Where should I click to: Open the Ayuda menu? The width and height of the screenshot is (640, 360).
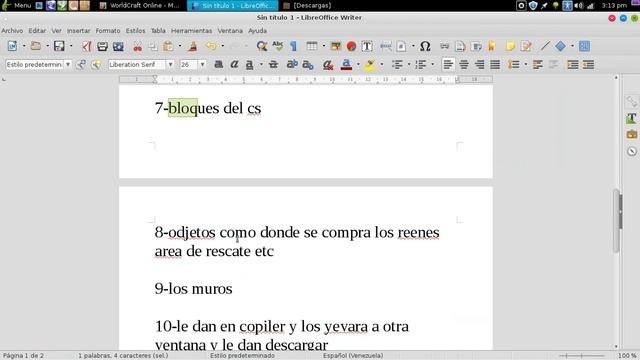(x=258, y=31)
